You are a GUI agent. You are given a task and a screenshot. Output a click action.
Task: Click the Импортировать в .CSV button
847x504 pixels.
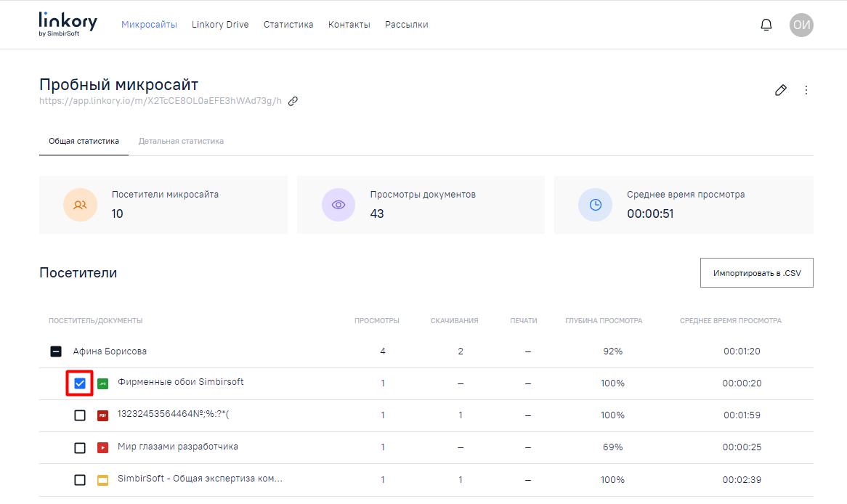pyautogui.click(x=756, y=273)
